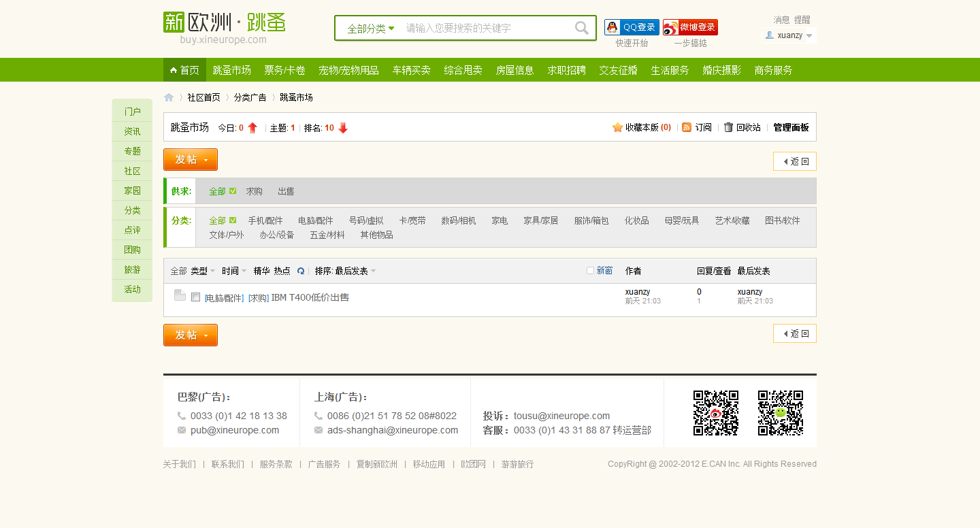Click the orange 发帖 button
This screenshot has width=980, height=528.
(185, 159)
